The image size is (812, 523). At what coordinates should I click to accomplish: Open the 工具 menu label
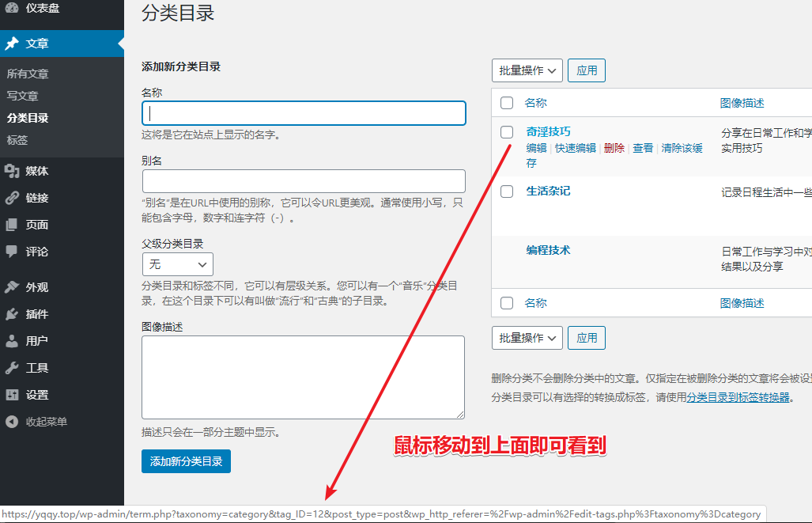[x=37, y=368]
